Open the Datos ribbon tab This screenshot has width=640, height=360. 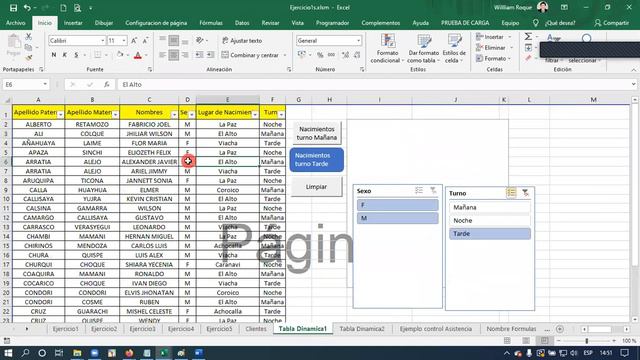pyautogui.click(x=242, y=23)
